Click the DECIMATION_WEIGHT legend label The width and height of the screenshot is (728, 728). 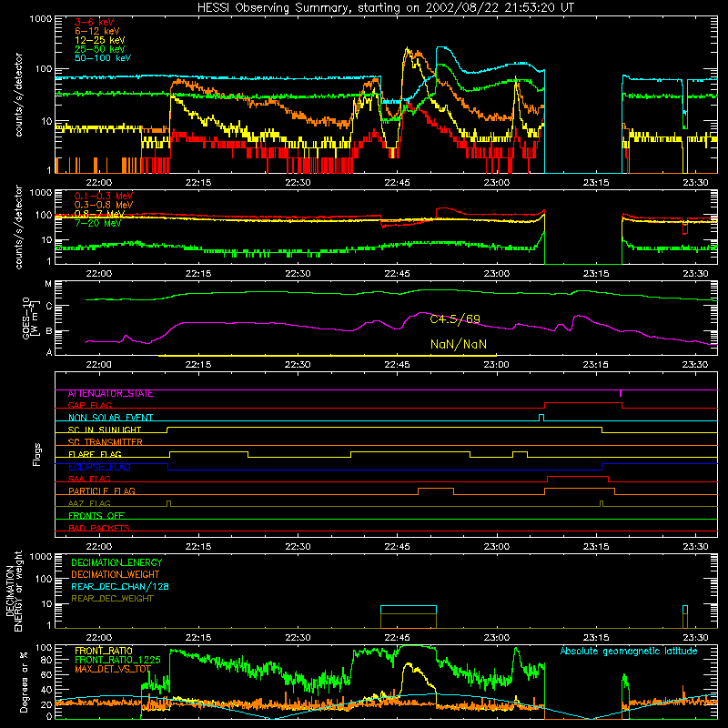tap(116, 574)
